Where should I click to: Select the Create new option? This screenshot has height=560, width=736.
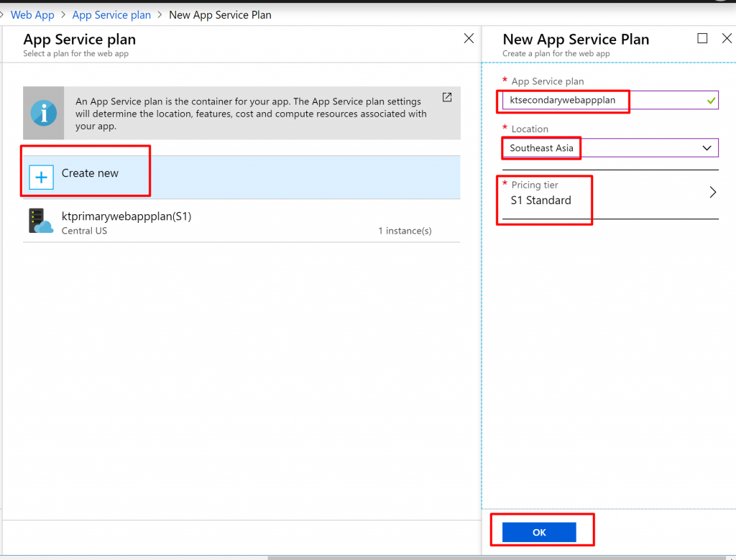point(241,178)
